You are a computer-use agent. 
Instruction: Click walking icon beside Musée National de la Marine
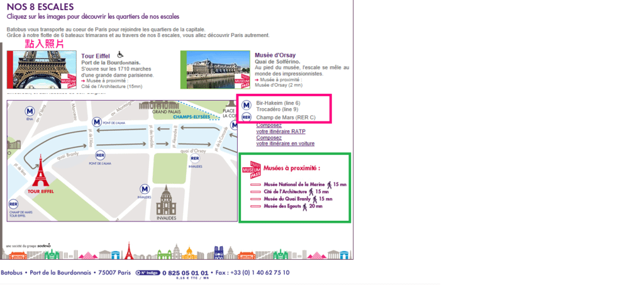(x=330, y=185)
